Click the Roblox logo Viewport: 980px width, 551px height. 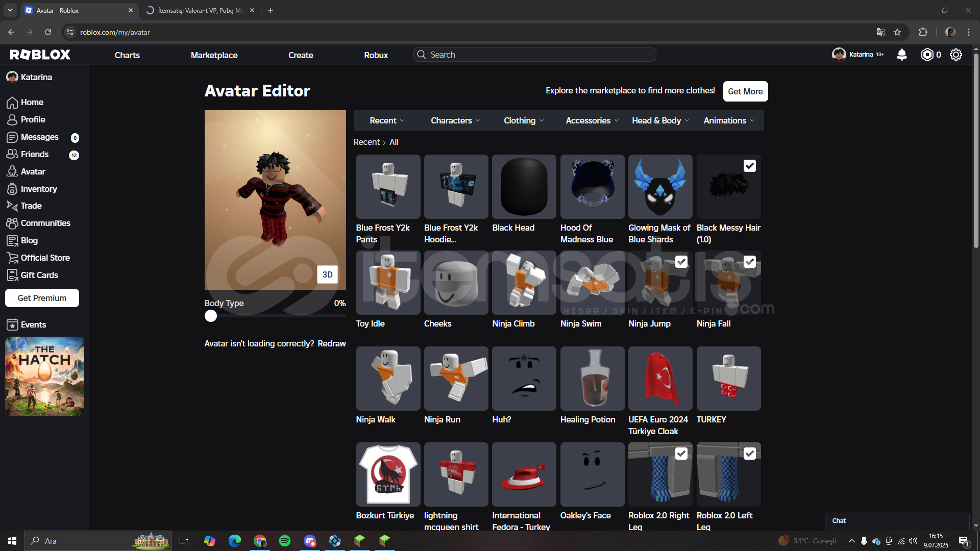pyautogui.click(x=40, y=55)
